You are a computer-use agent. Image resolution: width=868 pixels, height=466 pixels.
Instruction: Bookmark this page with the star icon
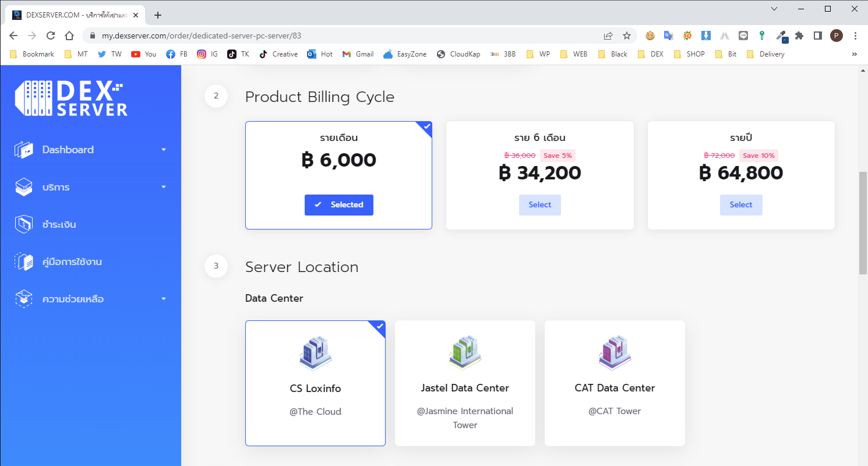[x=627, y=36]
